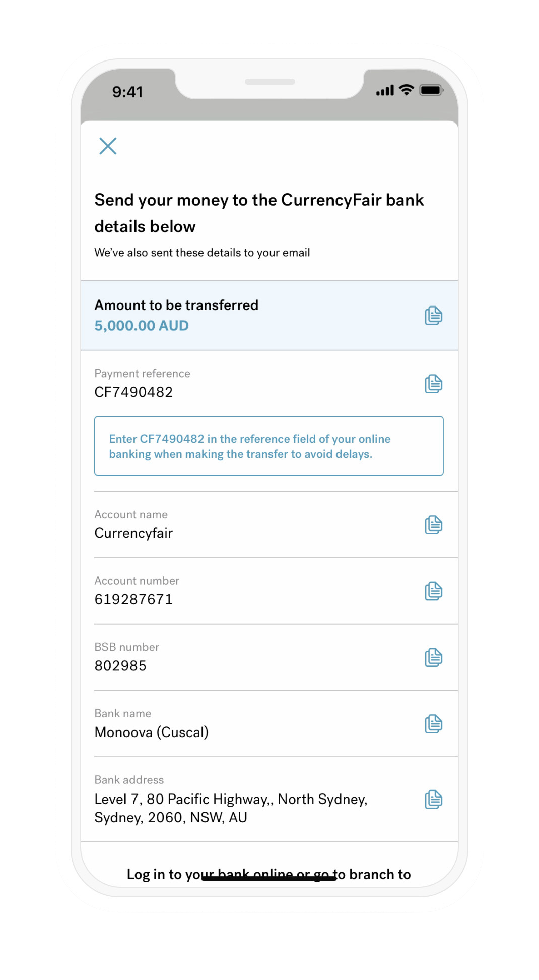
Task: Dismiss the transfer details screen
Action: coord(108,146)
